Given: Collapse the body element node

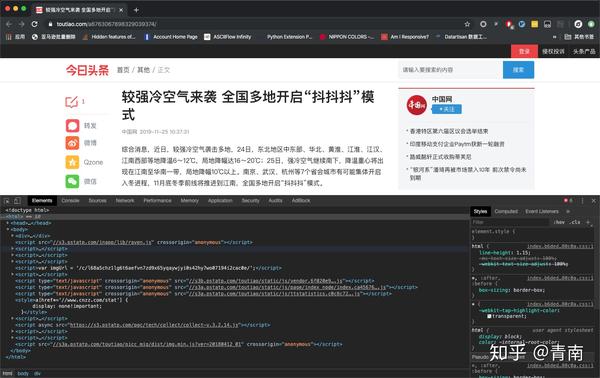Looking at the screenshot, I should pos(8,230).
